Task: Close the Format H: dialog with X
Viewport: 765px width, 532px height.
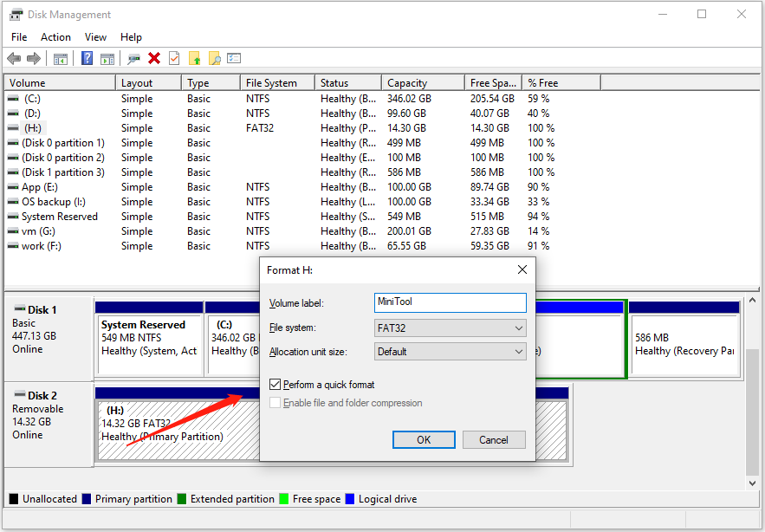Action: click(x=522, y=269)
